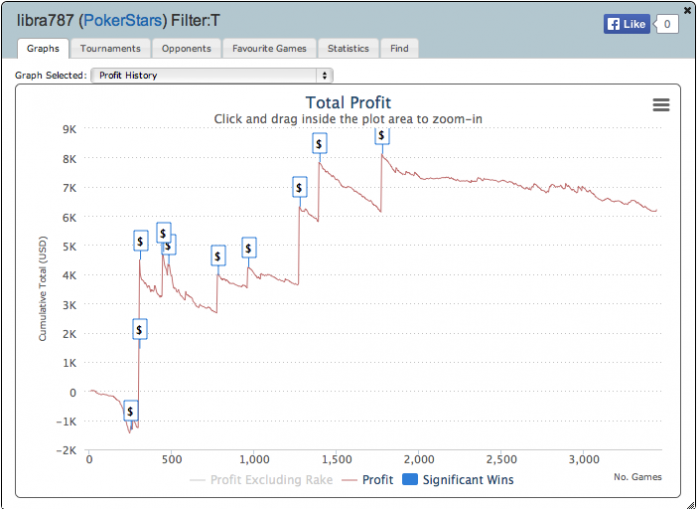Open the Tournaments tab

[110, 48]
